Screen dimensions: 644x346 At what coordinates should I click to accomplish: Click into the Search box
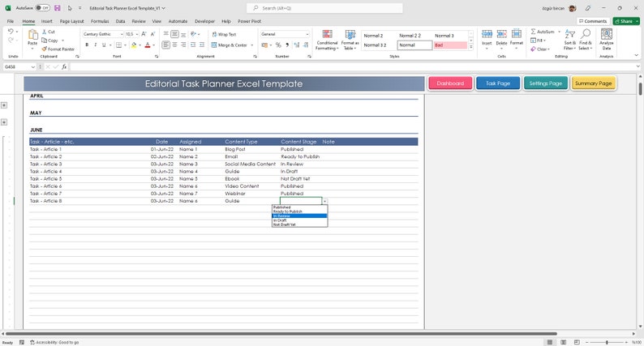pos(324,8)
